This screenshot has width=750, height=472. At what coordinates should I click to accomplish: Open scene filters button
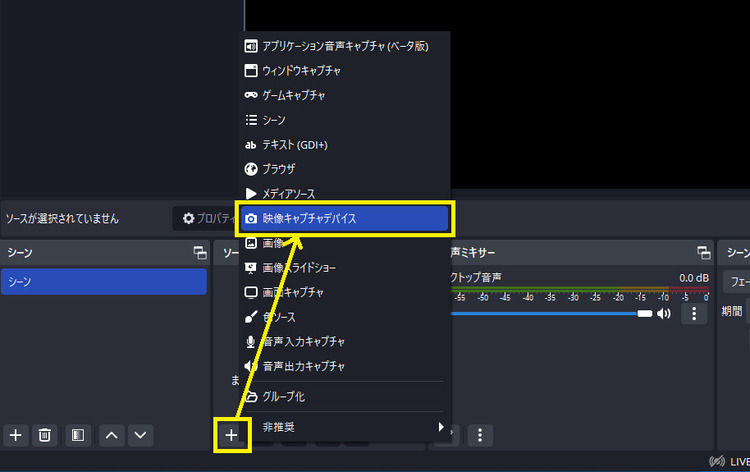(78, 435)
